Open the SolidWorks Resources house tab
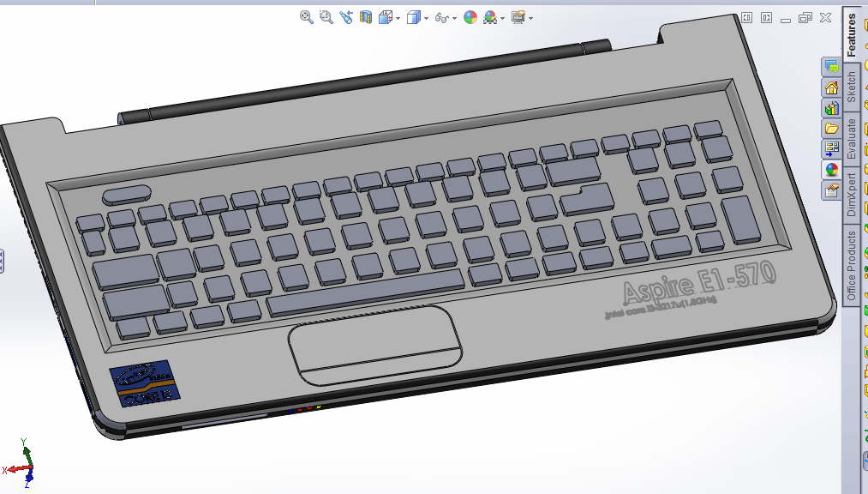The width and height of the screenshot is (868, 494). coord(831,87)
